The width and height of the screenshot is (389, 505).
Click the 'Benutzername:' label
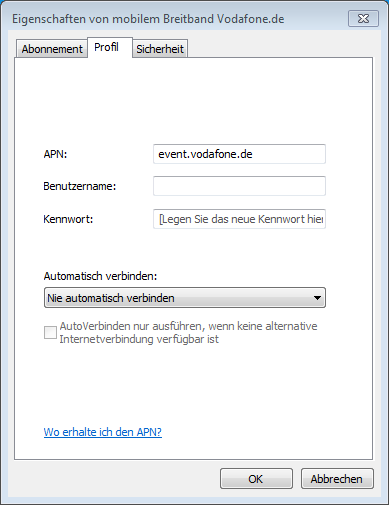click(80, 186)
